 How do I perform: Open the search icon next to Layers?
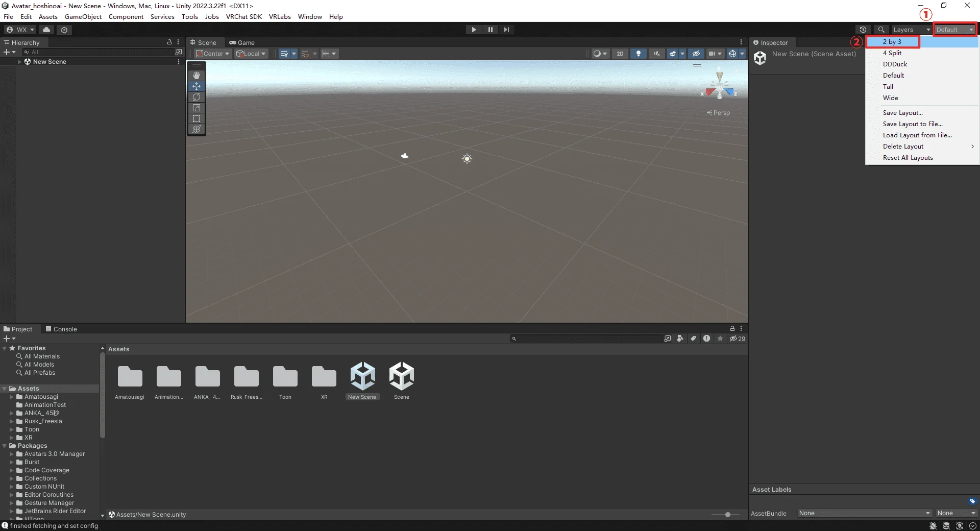click(x=881, y=29)
